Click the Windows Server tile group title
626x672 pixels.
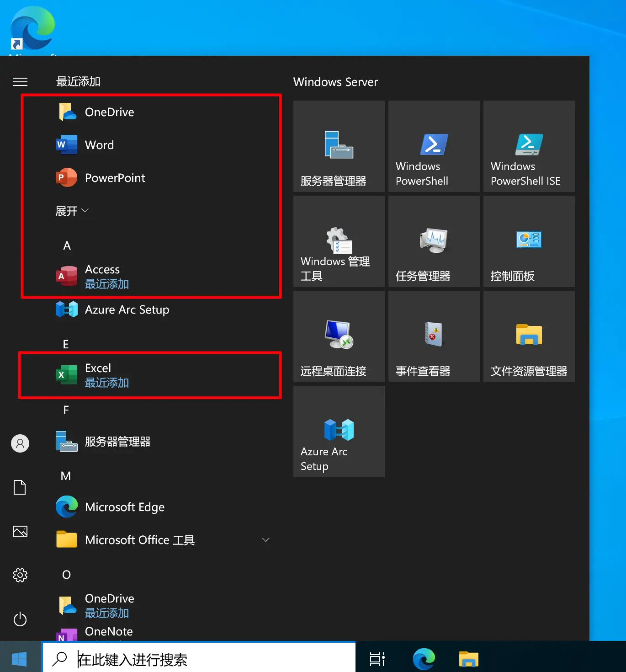click(335, 82)
